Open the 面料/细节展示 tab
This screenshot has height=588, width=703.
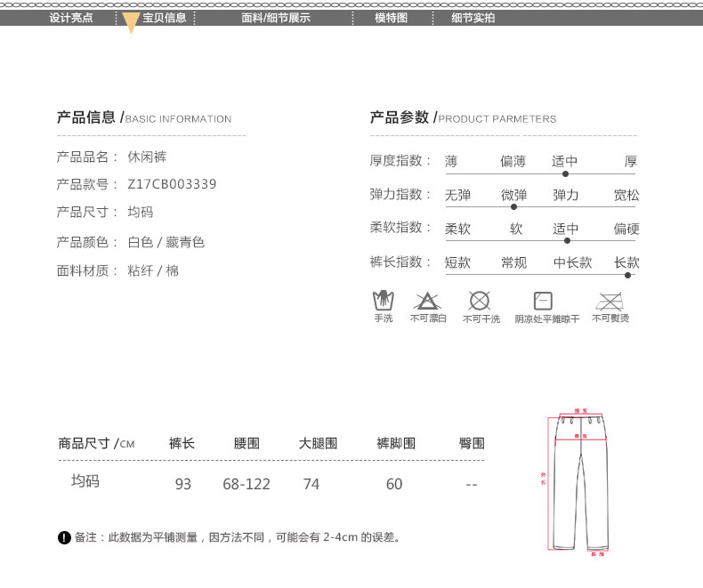276,18
